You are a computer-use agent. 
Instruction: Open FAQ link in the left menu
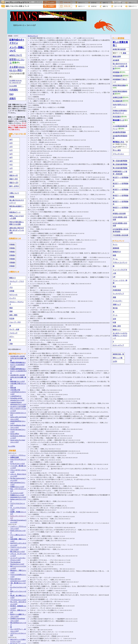[x=11, y=94]
